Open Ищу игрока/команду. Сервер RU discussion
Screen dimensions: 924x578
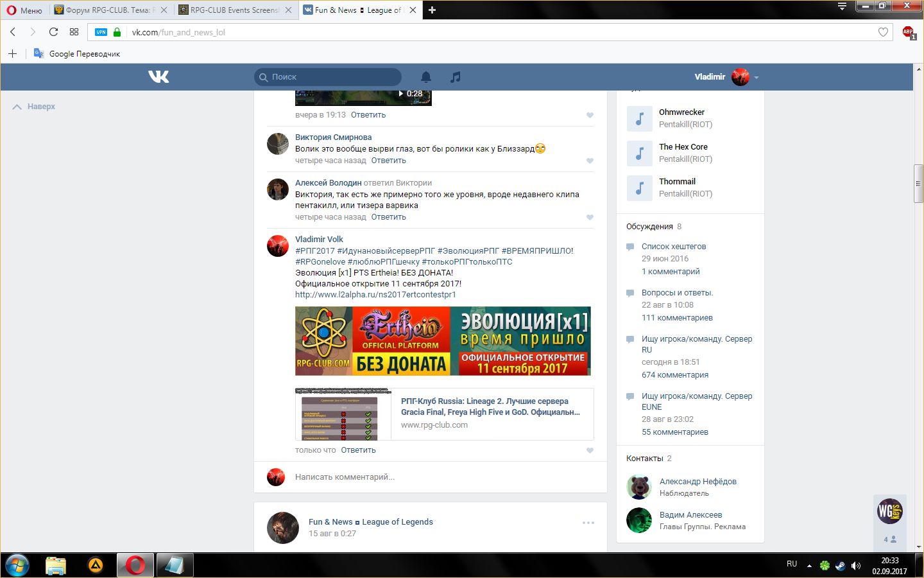click(x=697, y=344)
